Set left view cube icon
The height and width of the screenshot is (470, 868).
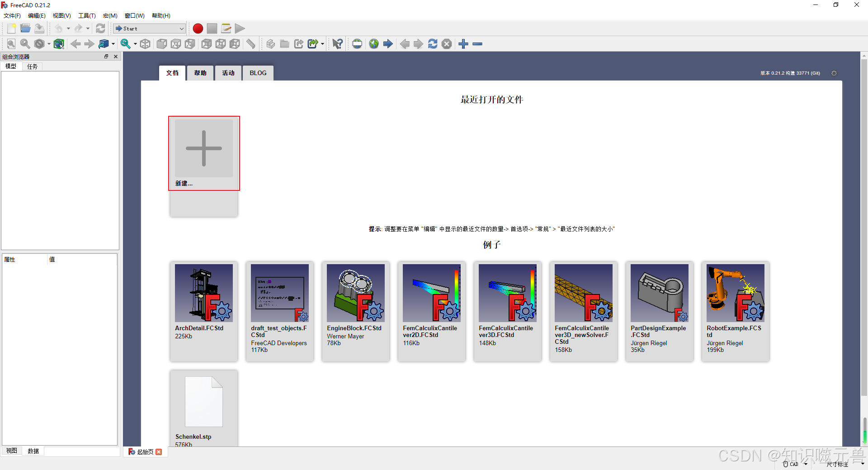(235, 44)
